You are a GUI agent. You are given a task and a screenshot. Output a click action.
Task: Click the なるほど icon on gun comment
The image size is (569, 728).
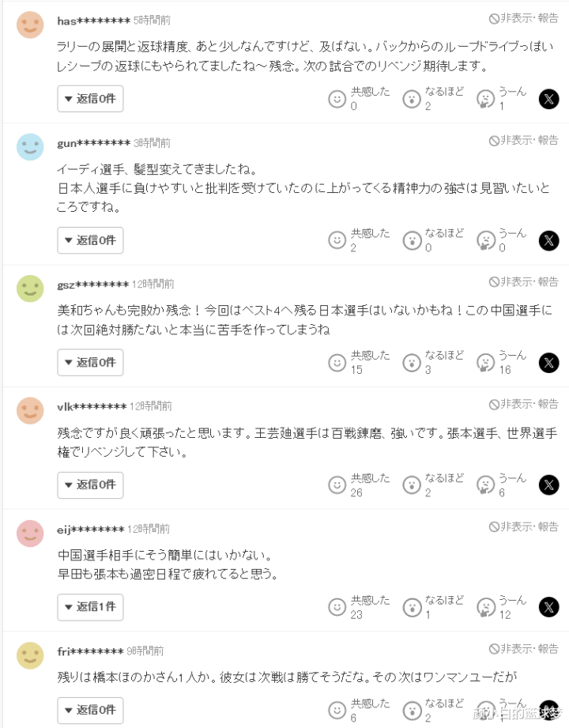(411, 240)
